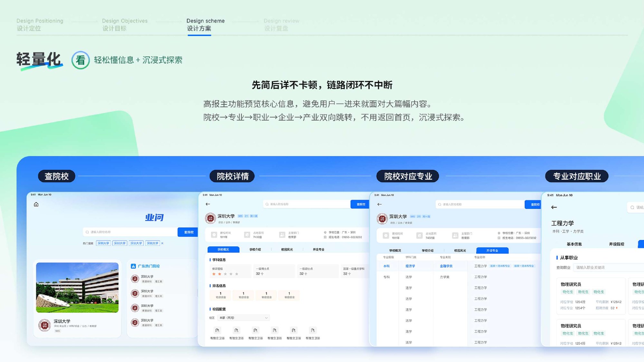This screenshot has height=362, width=644.
Task: Select highlighted 开设专业 tab in 院校对应专业 screen
Action: point(492,250)
